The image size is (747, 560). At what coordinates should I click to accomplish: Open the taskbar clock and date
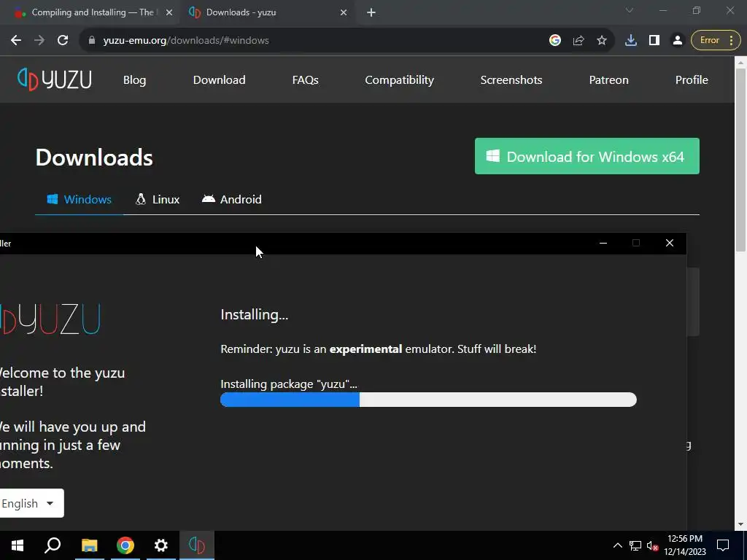(x=685, y=545)
